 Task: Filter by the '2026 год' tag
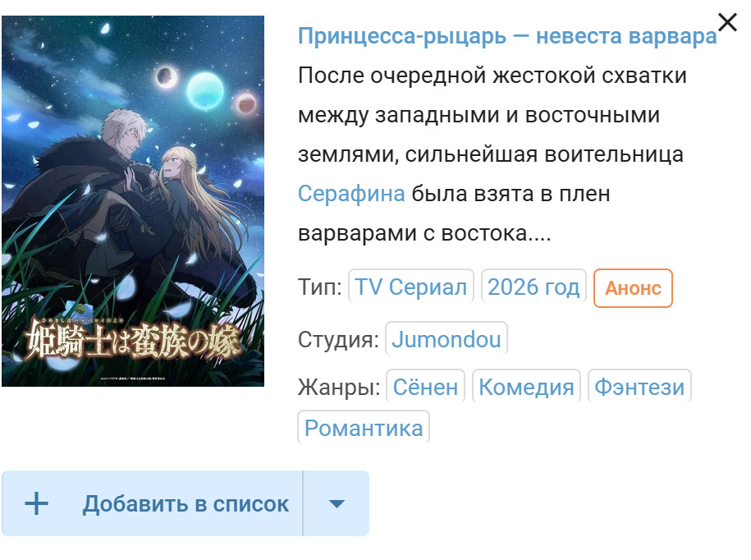(533, 287)
